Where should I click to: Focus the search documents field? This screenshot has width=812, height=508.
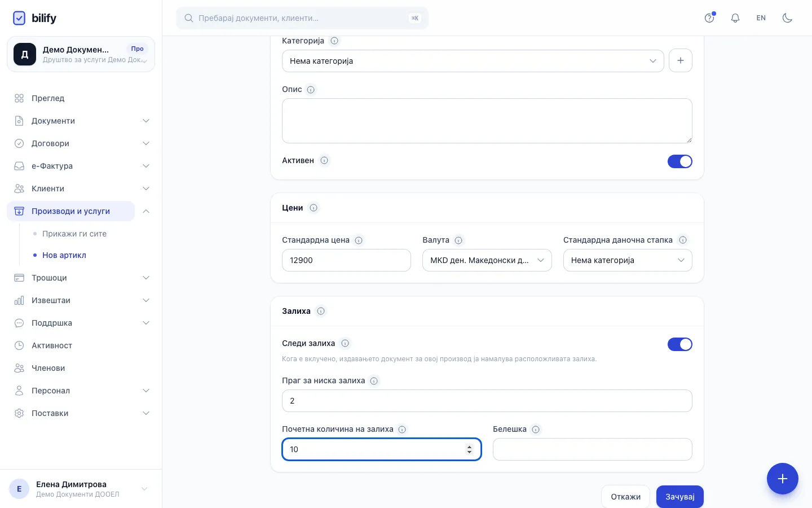coord(302,18)
